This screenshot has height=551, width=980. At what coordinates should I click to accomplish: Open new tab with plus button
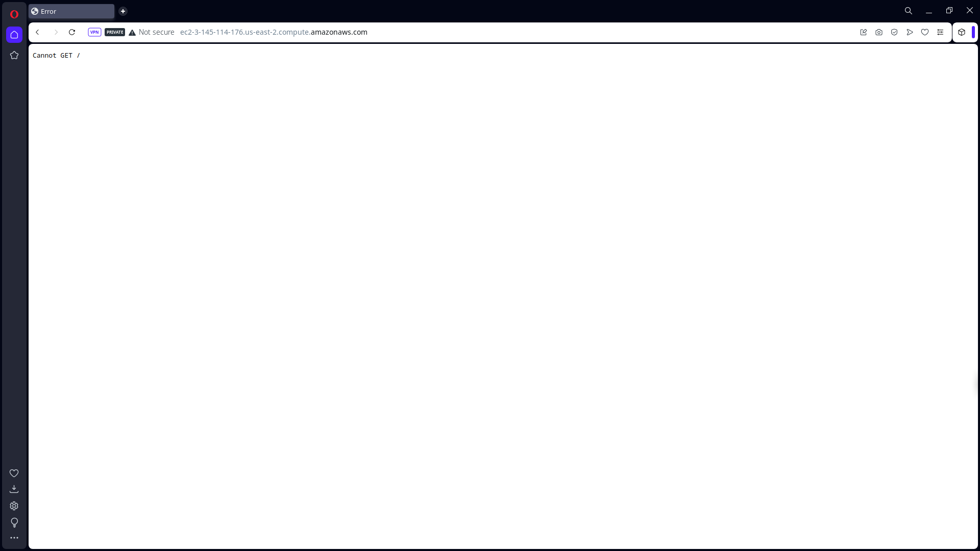(x=123, y=11)
